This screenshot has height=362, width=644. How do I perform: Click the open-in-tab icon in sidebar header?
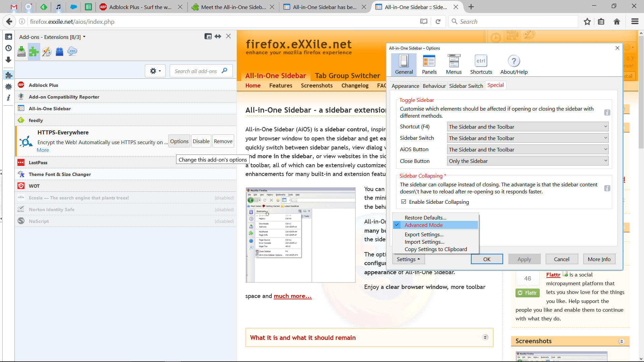[208, 36]
